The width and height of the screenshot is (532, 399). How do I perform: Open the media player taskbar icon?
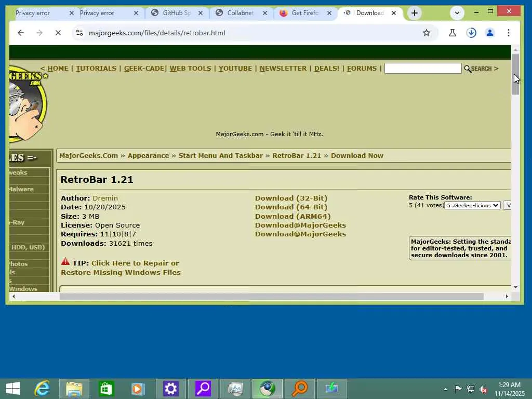pyautogui.click(x=138, y=389)
